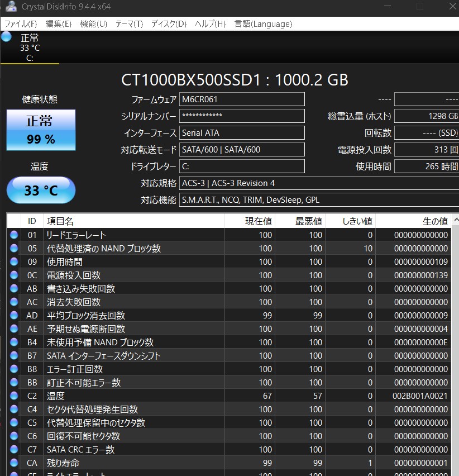
Task: Click status orb next to 温度 attribute C2
Action: (x=14, y=396)
